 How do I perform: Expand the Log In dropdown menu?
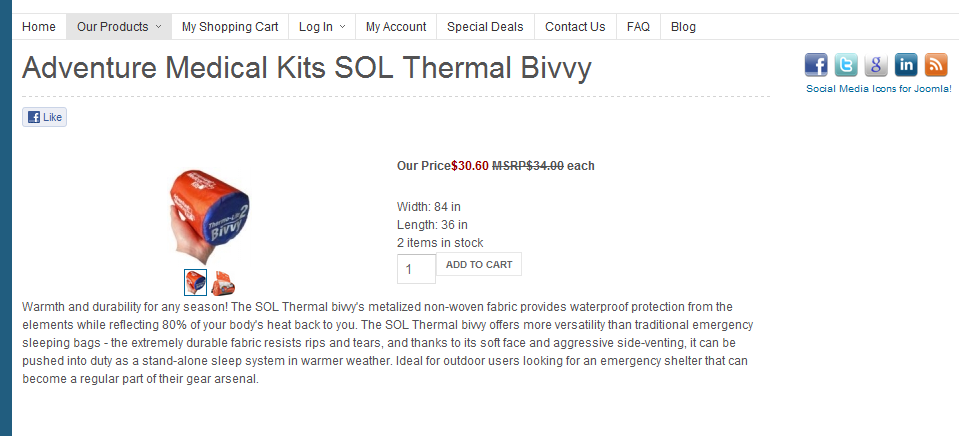coord(322,27)
